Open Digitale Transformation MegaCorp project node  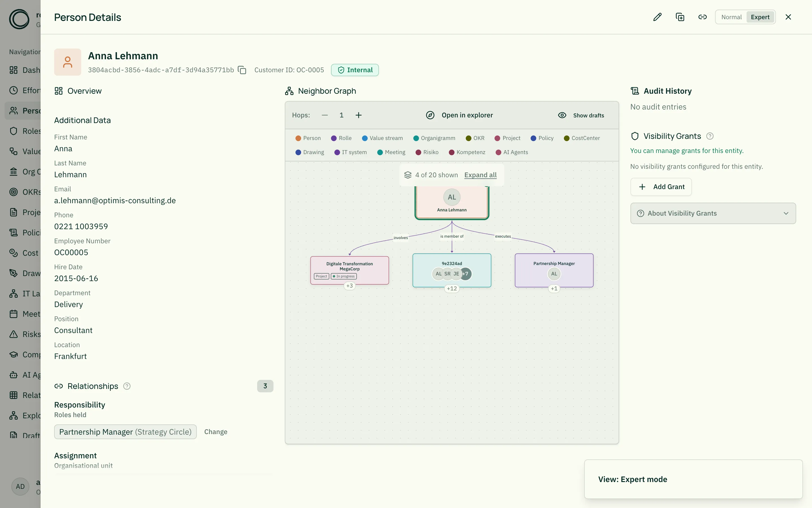tap(349, 270)
